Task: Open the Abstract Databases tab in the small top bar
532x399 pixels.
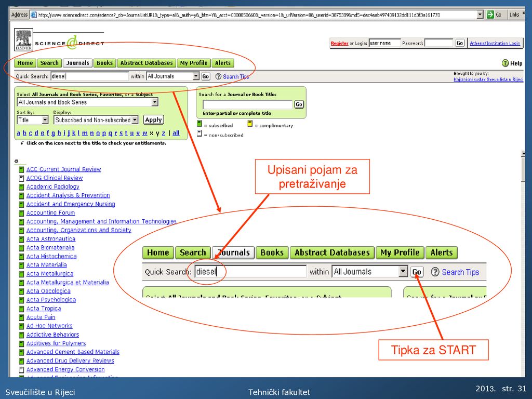Action: click(x=147, y=63)
